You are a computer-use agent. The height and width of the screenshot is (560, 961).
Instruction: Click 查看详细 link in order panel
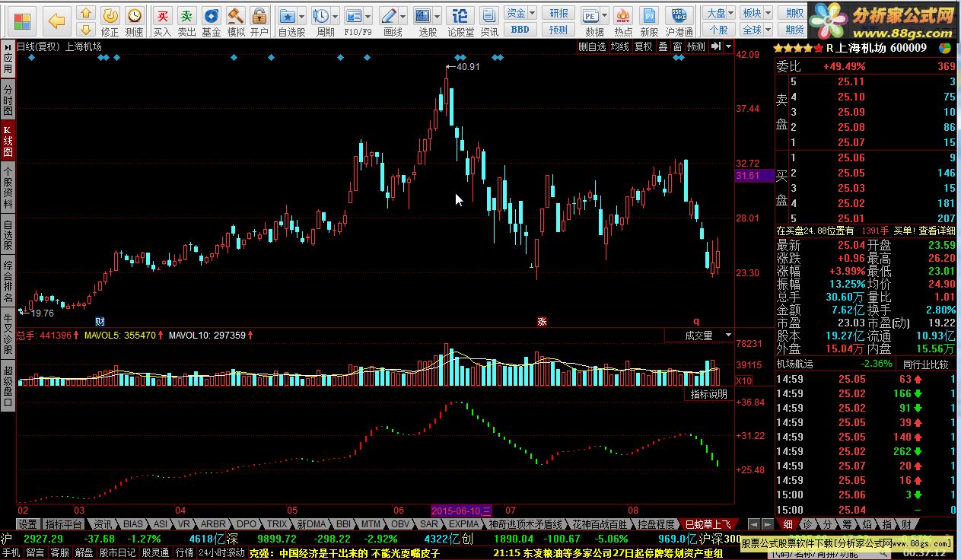pyautogui.click(x=936, y=230)
